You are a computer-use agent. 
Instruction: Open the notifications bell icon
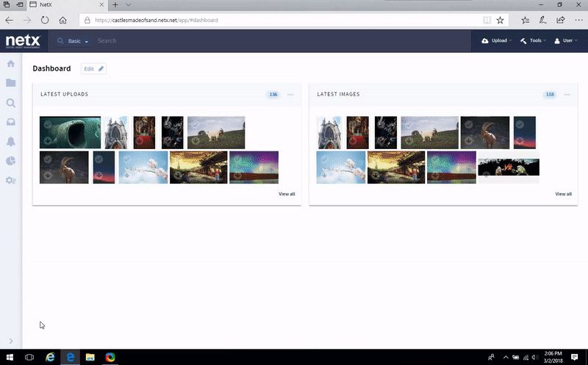(10, 142)
